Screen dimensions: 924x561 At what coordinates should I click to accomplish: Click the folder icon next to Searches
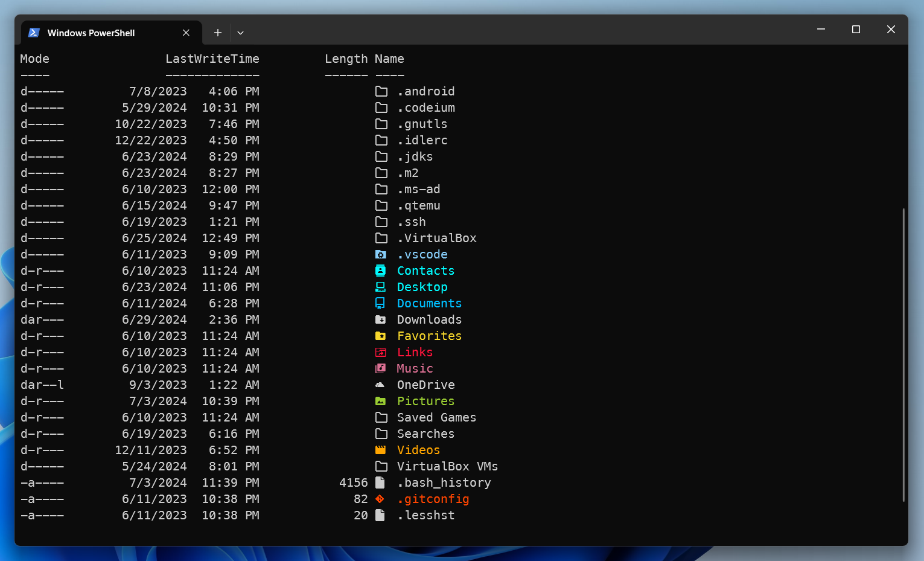pos(381,434)
